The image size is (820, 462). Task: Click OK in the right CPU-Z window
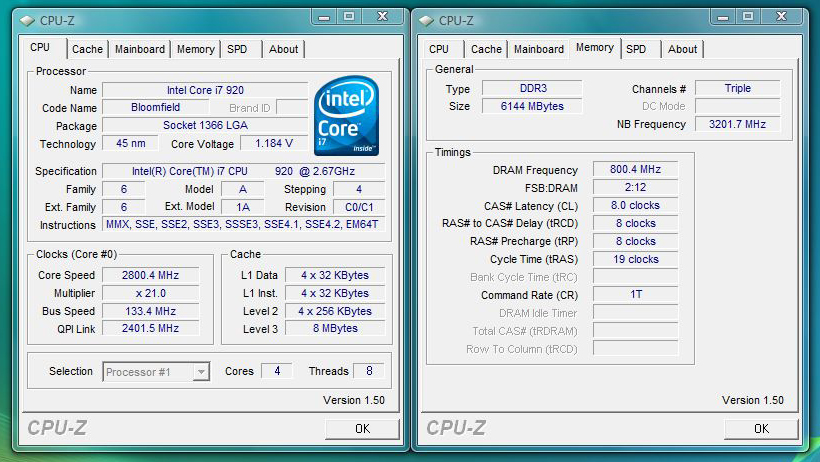(761, 429)
